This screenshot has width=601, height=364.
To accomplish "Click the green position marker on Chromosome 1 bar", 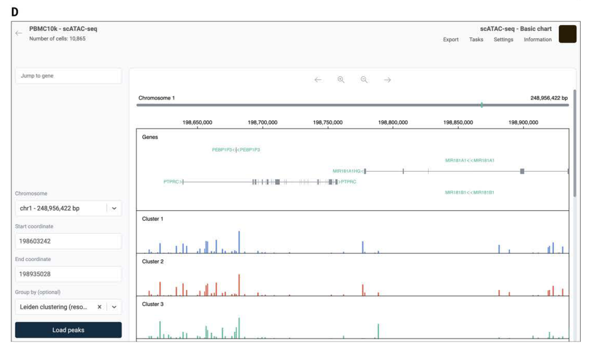I will 482,105.
